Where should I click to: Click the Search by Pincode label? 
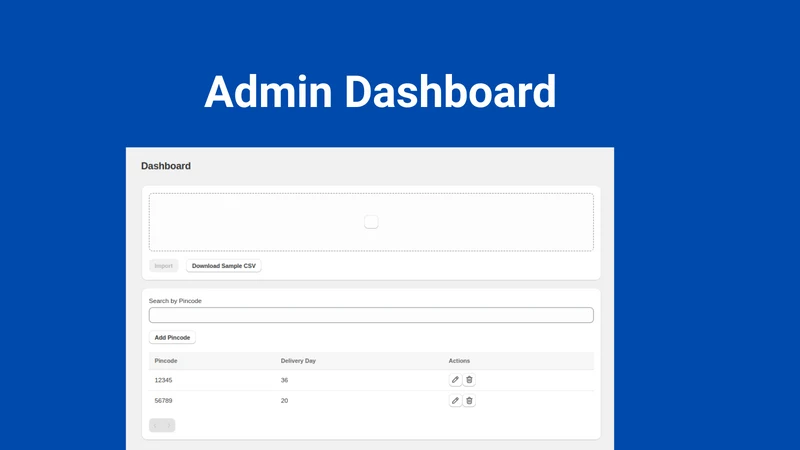175,301
